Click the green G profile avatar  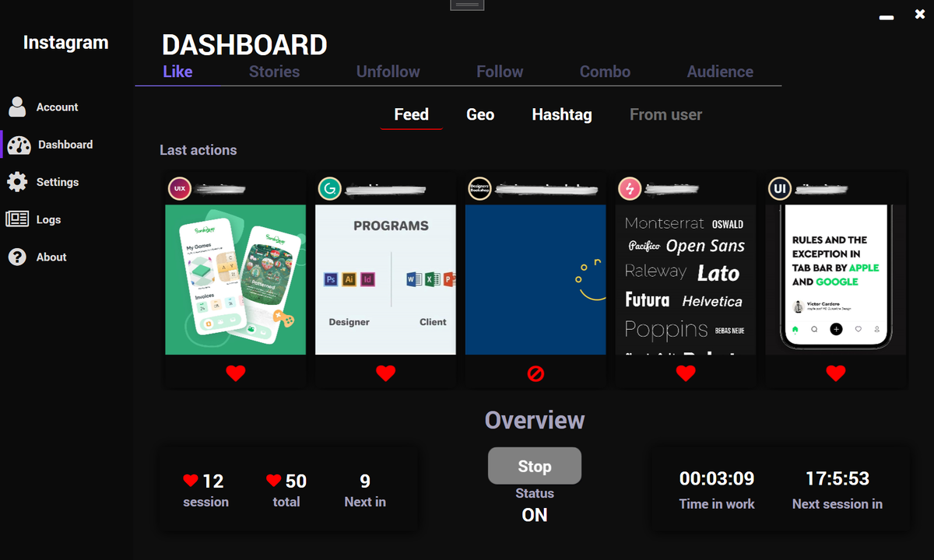pos(330,189)
